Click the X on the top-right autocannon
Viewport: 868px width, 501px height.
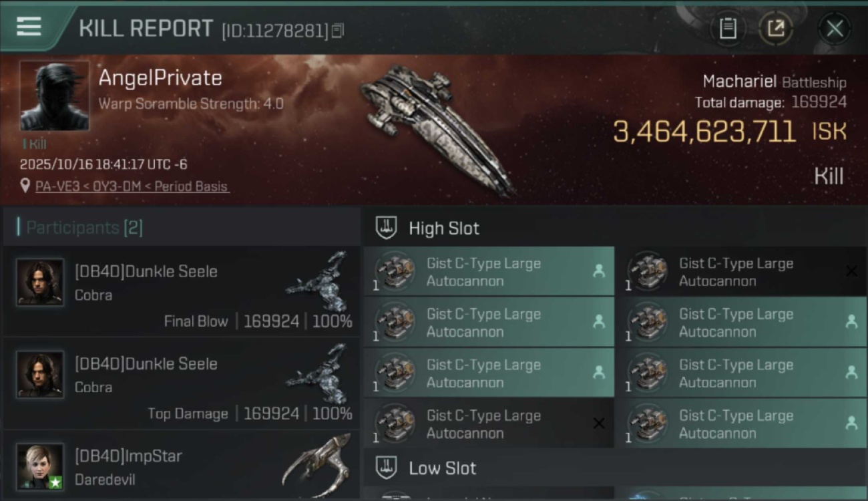click(x=851, y=271)
